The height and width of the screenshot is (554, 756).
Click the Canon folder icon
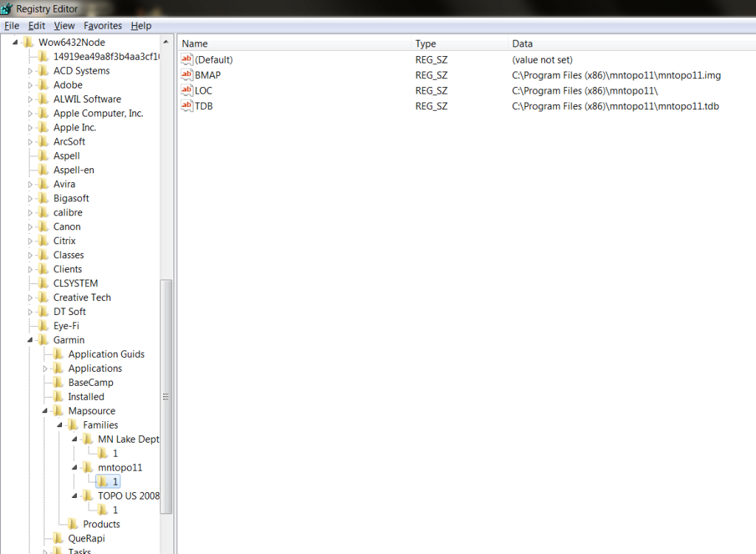[x=44, y=226]
